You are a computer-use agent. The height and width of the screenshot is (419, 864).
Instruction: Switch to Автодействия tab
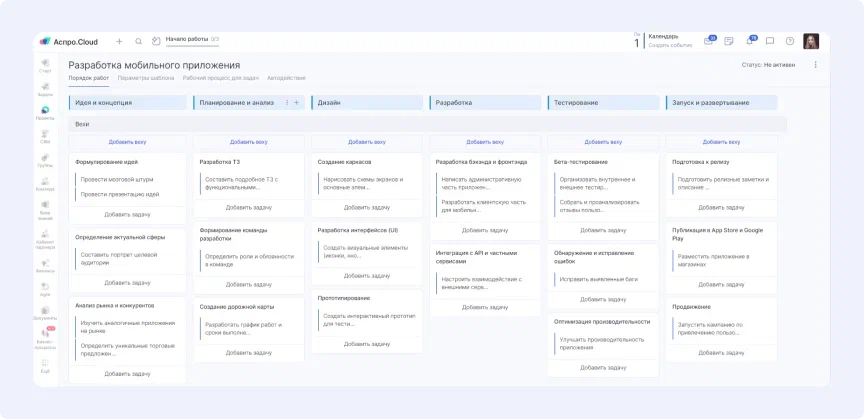286,78
